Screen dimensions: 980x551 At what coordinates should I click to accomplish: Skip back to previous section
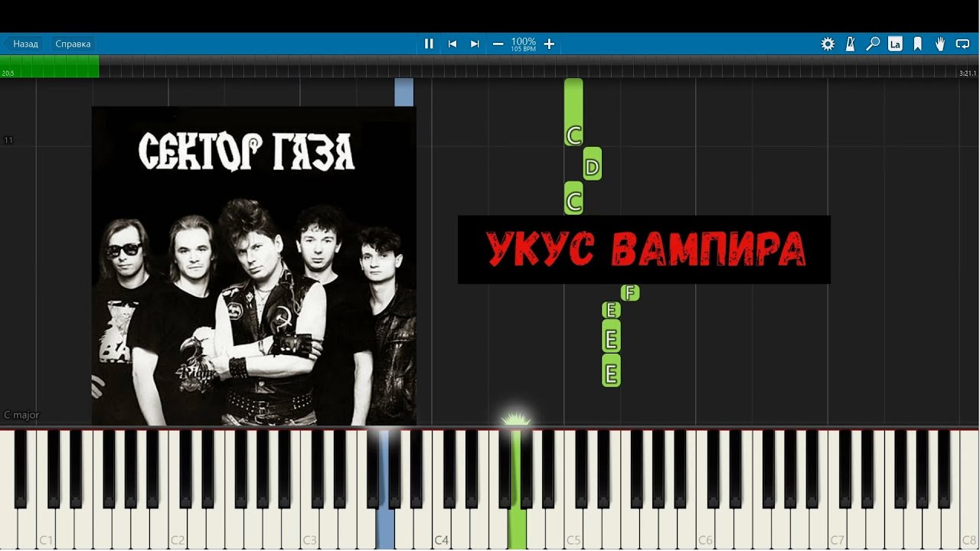tap(452, 44)
